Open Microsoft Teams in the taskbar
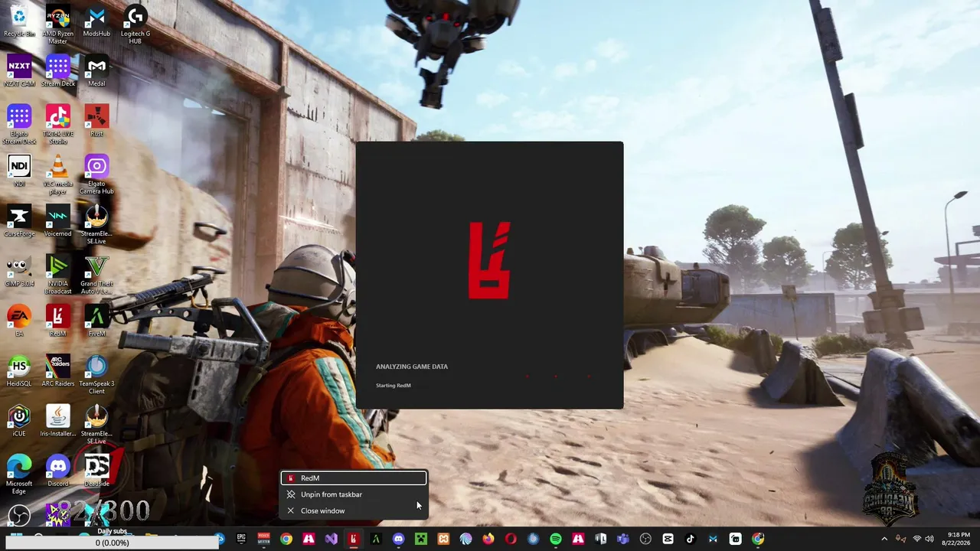The image size is (980, 551). tap(622, 539)
